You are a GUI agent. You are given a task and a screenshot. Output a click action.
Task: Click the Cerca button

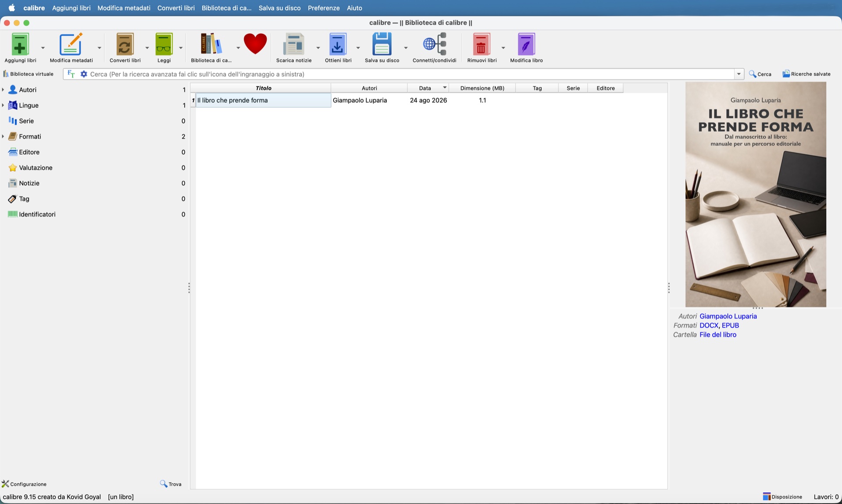click(x=760, y=74)
